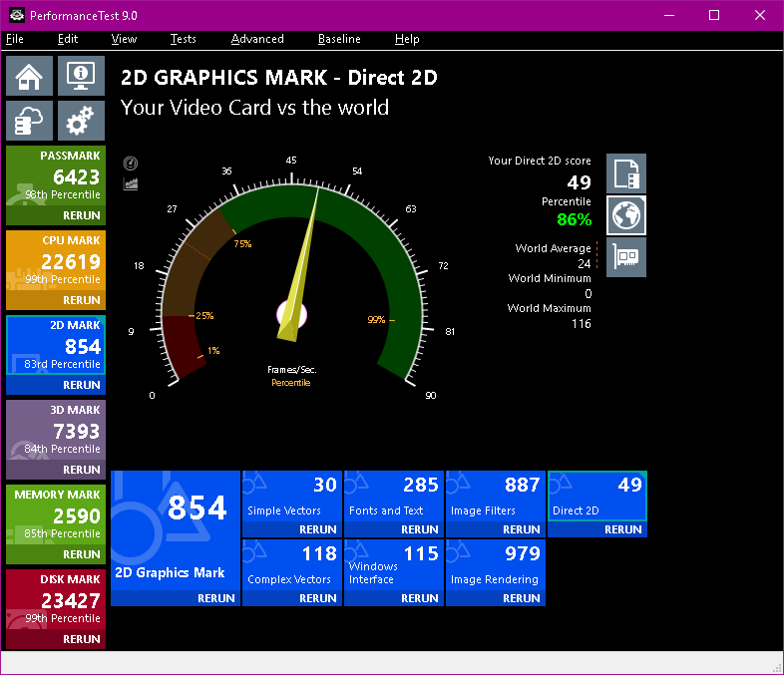Click the World Minimum label
The height and width of the screenshot is (675, 784).
coord(550,278)
